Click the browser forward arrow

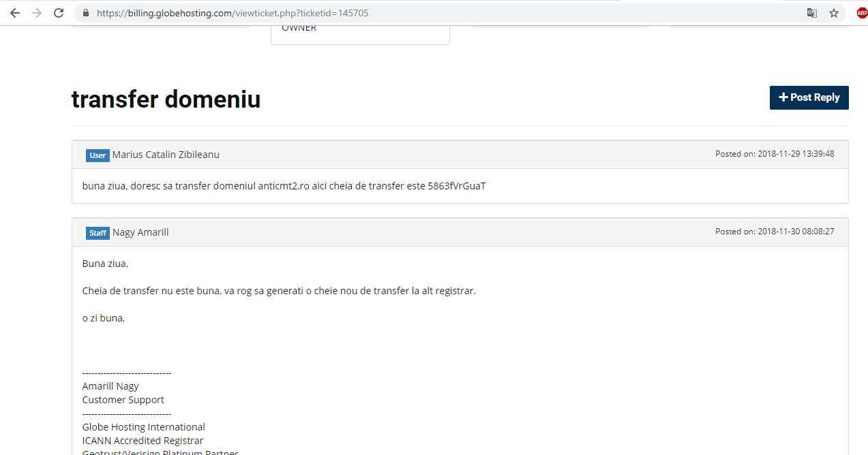click(x=37, y=13)
